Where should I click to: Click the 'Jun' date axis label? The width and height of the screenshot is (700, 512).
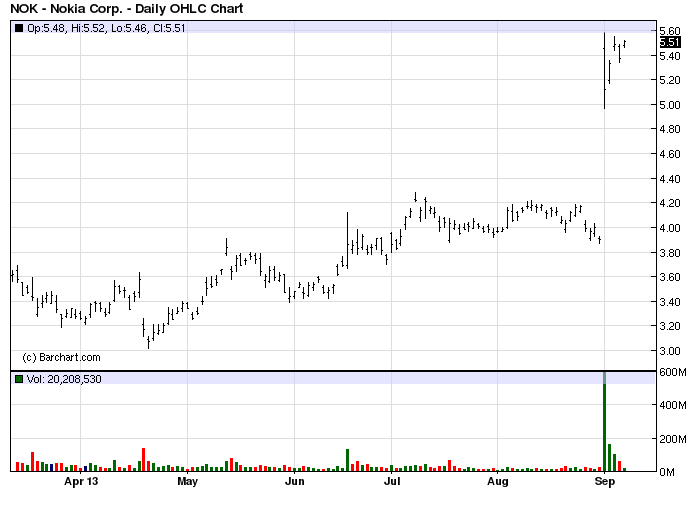click(295, 482)
